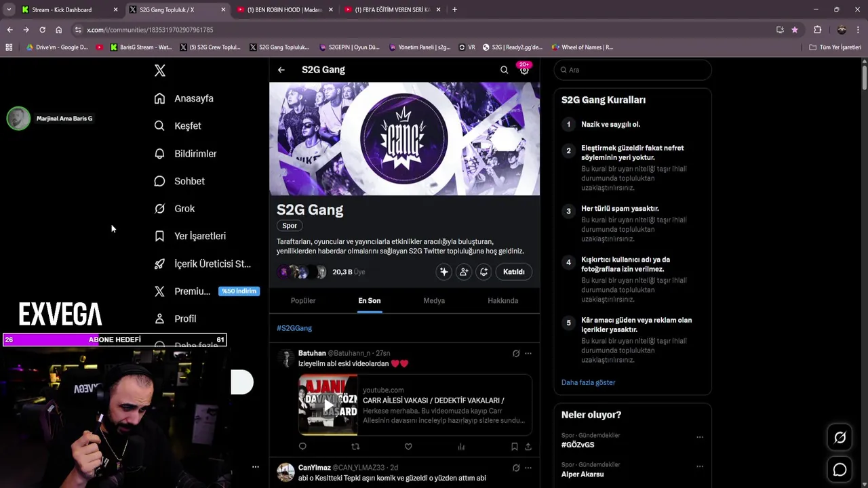
Task: Repost Batuhan's post
Action: click(355, 447)
